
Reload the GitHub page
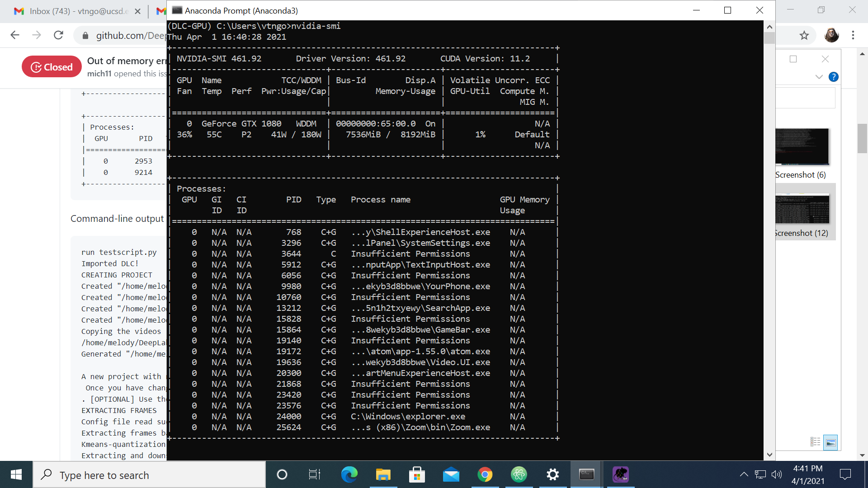58,35
